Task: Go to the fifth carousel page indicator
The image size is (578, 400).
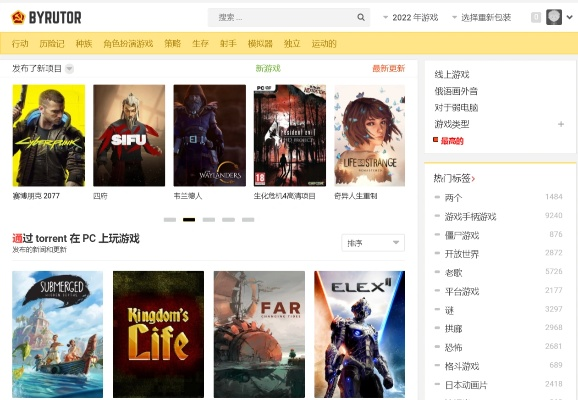Action: pyautogui.click(x=248, y=220)
